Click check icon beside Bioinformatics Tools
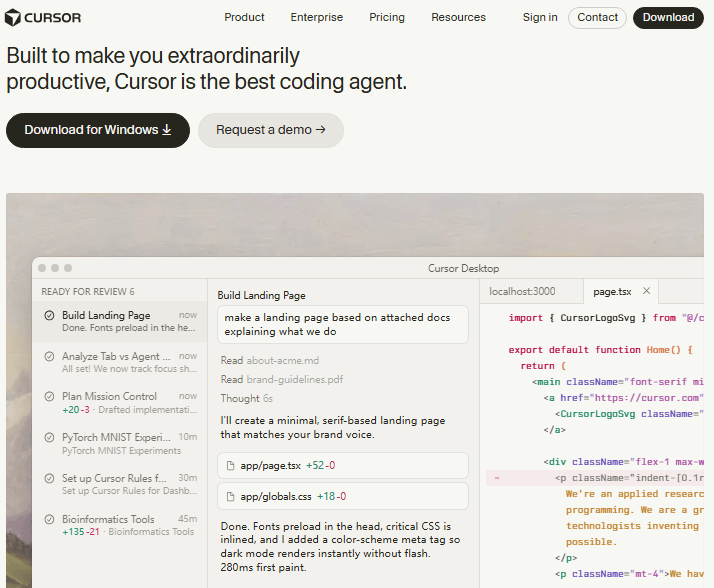Image resolution: width=714 pixels, height=588 pixels. click(49, 519)
